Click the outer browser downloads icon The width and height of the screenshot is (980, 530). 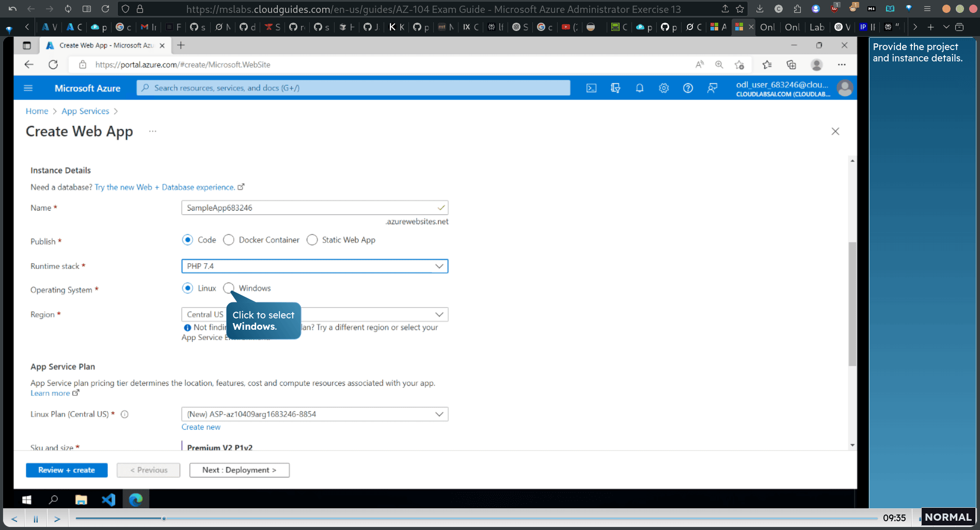tap(760, 9)
